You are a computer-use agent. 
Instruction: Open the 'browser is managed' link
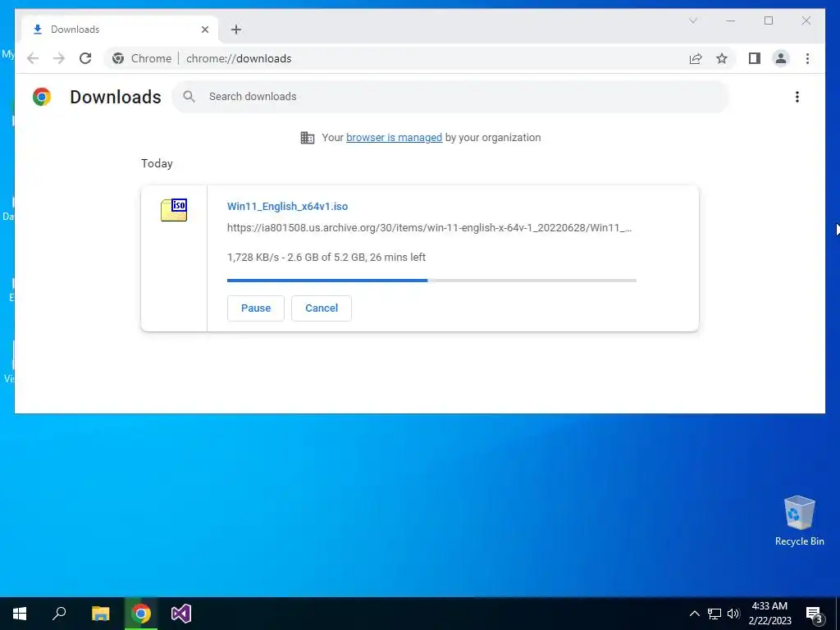click(x=394, y=138)
